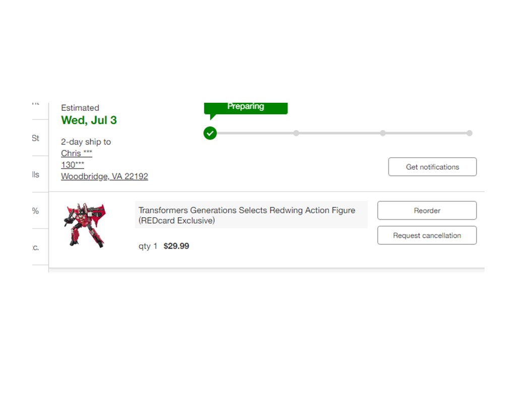Click the Get notifications button
This screenshot has width=532, height=411.
tap(432, 167)
